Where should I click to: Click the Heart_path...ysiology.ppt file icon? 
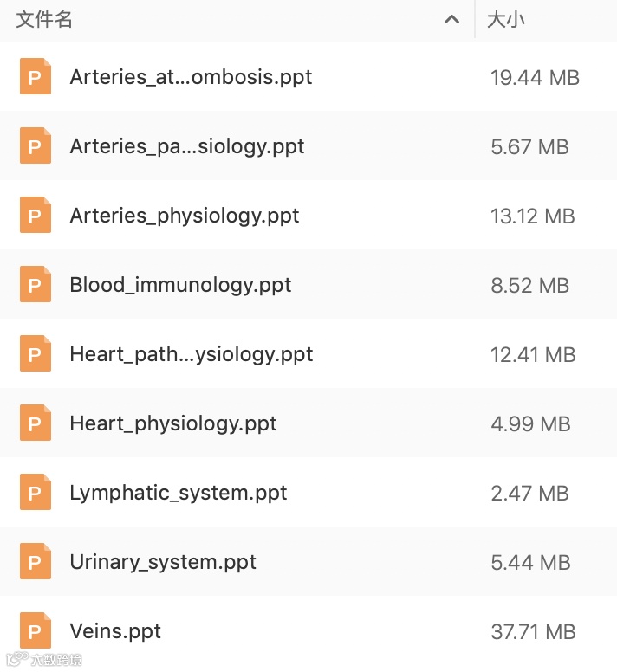click(x=35, y=354)
